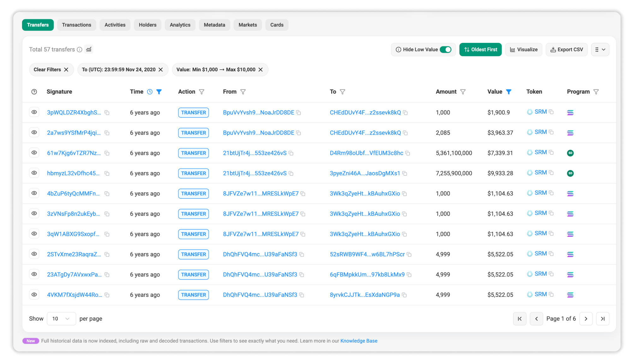This screenshot has height=364, width=634.
Task: Click SRM token link in the 23ATgDy7AVxwxPa row
Action: click(x=541, y=274)
